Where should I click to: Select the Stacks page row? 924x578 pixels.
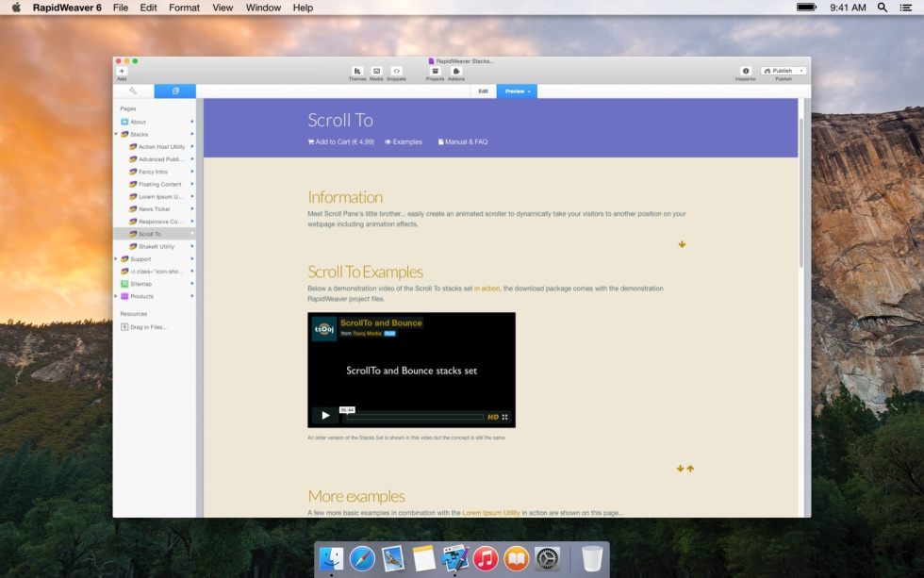point(155,134)
